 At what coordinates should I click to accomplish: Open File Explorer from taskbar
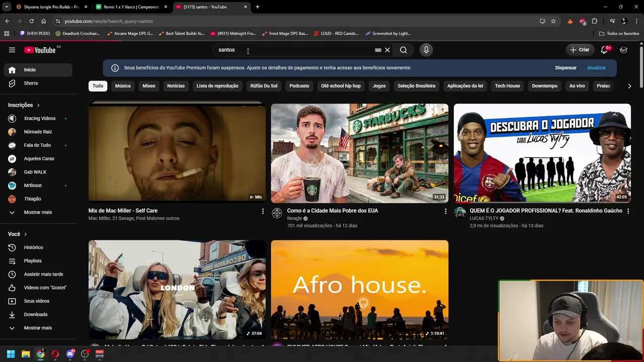[26, 354]
